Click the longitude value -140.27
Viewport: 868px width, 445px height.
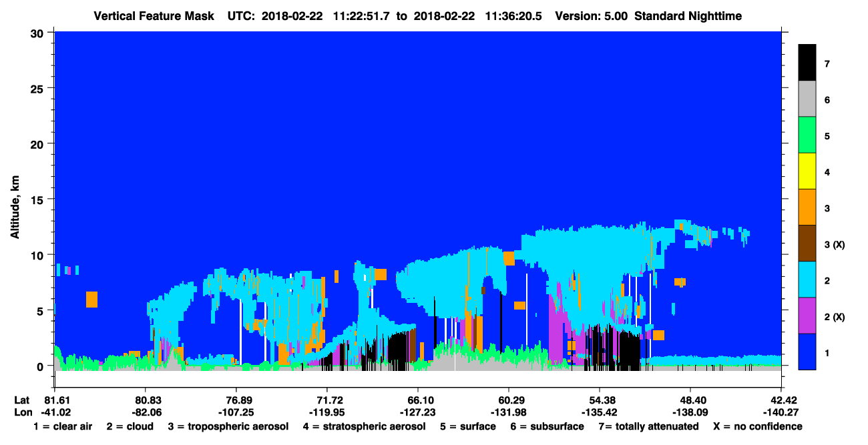(781, 412)
